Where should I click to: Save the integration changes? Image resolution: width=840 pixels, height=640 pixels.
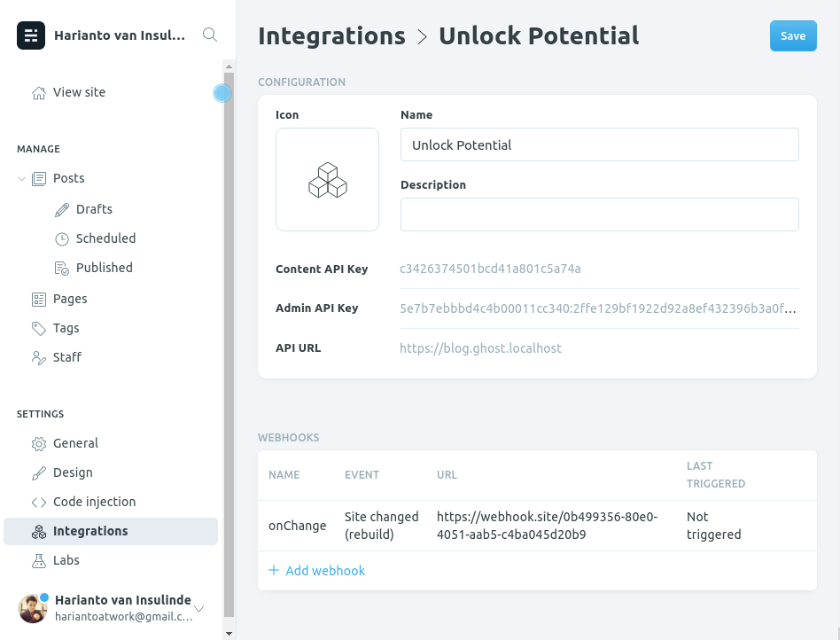[x=793, y=36]
